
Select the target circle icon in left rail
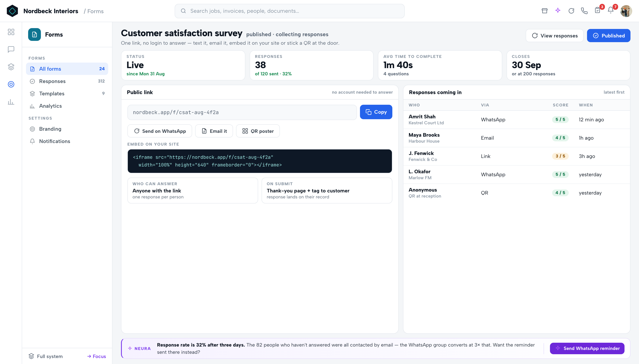(x=11, y=84)
